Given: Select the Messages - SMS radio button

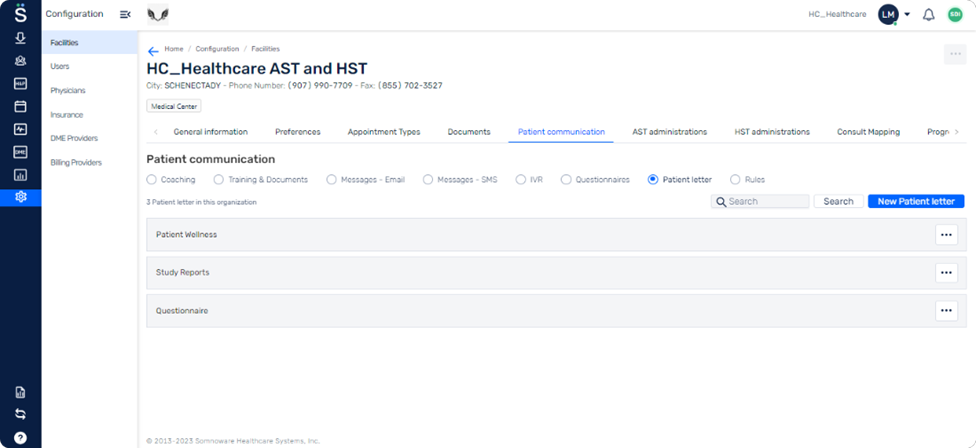Looking at the screenshot, I should (x=428, y=179).
